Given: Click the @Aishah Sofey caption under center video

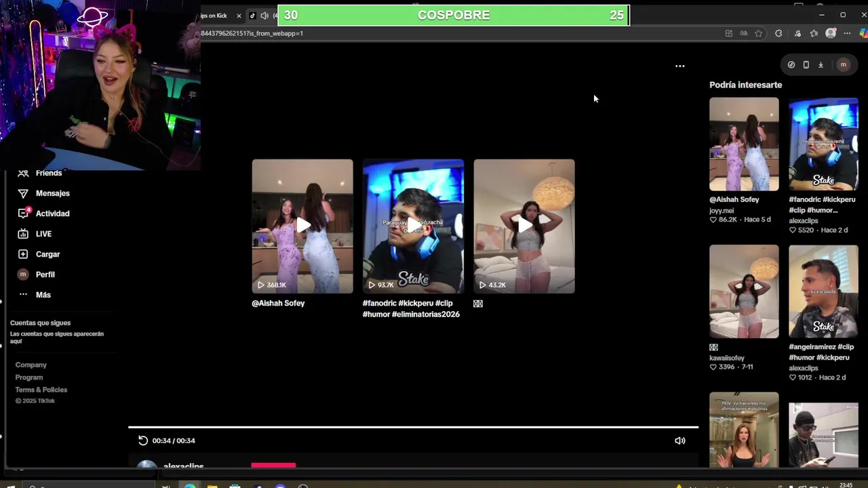Looking at the screenshot, I should click(278, 303).
